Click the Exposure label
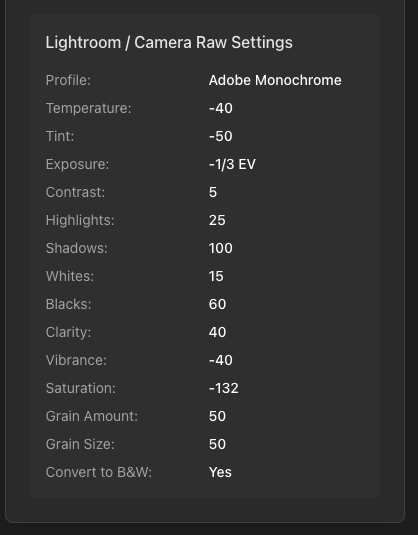 77,164
